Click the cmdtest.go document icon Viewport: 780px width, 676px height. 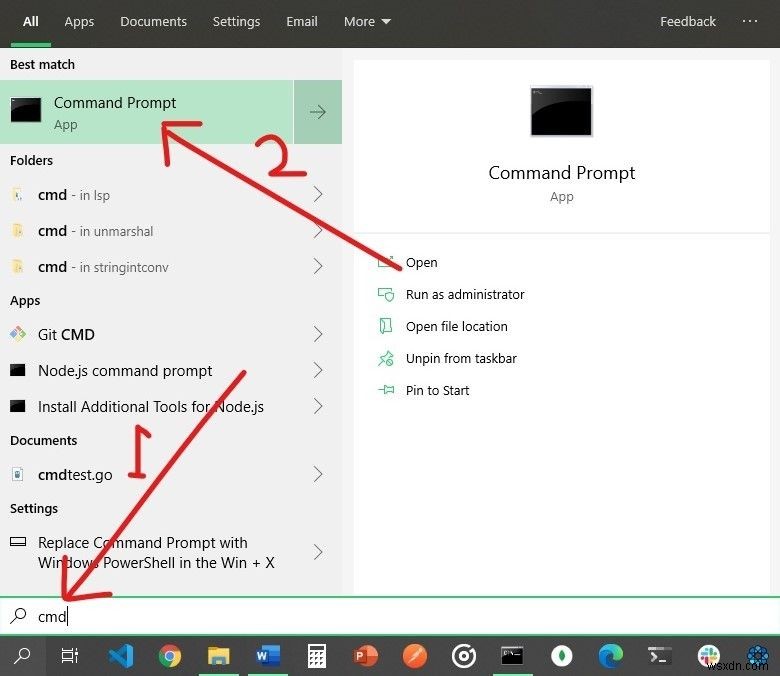[x=17, y=474]
